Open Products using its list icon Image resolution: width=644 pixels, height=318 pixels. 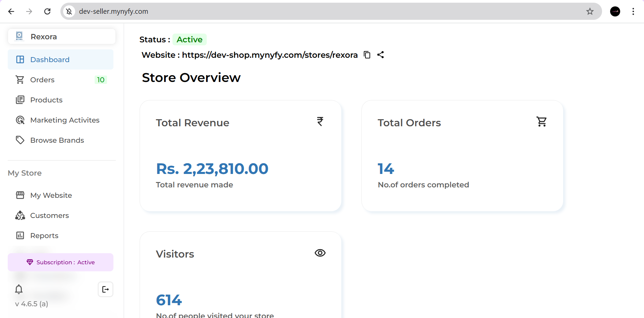coord(20,99)
